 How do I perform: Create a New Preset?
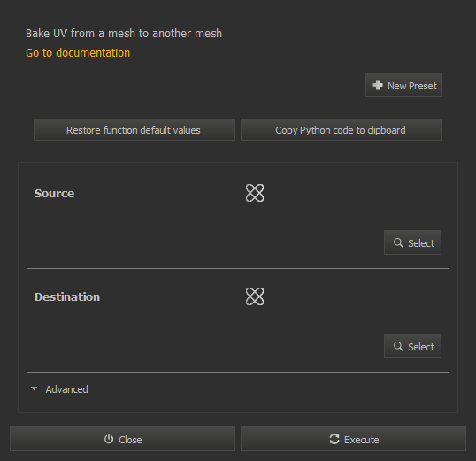click(x=403, y=85)
